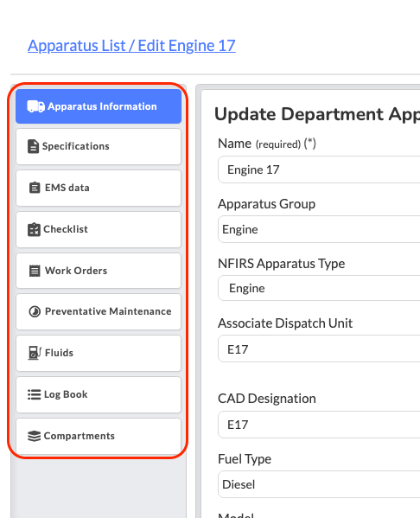420x518 pixels.
Task: Click the clipboard icon beside EMS data
Action: (35, 188)
